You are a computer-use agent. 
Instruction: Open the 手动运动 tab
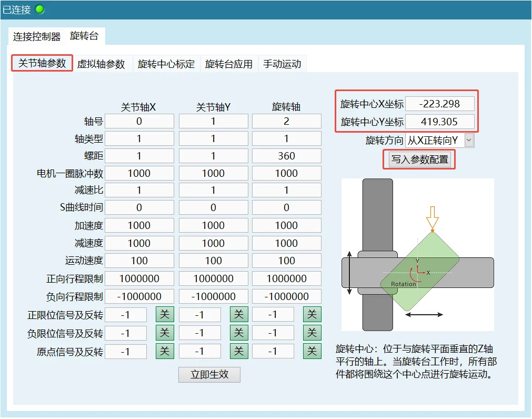(282, 64)
